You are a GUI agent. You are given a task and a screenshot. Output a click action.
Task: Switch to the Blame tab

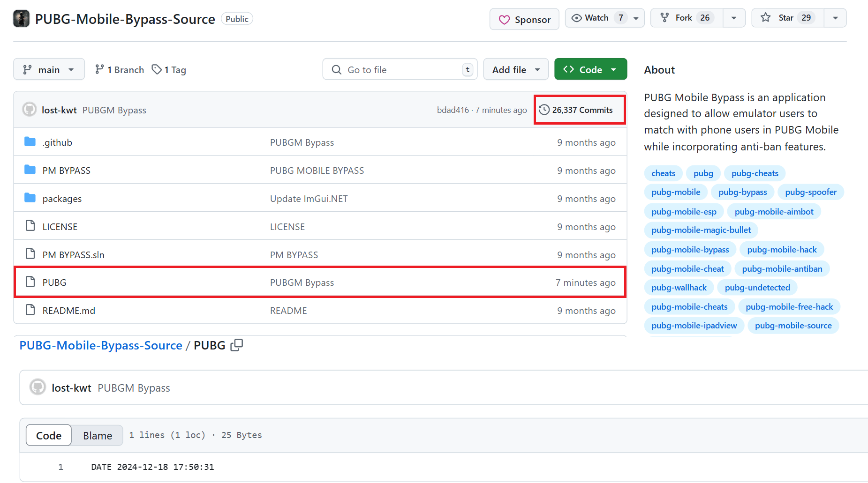coord(97,435)
